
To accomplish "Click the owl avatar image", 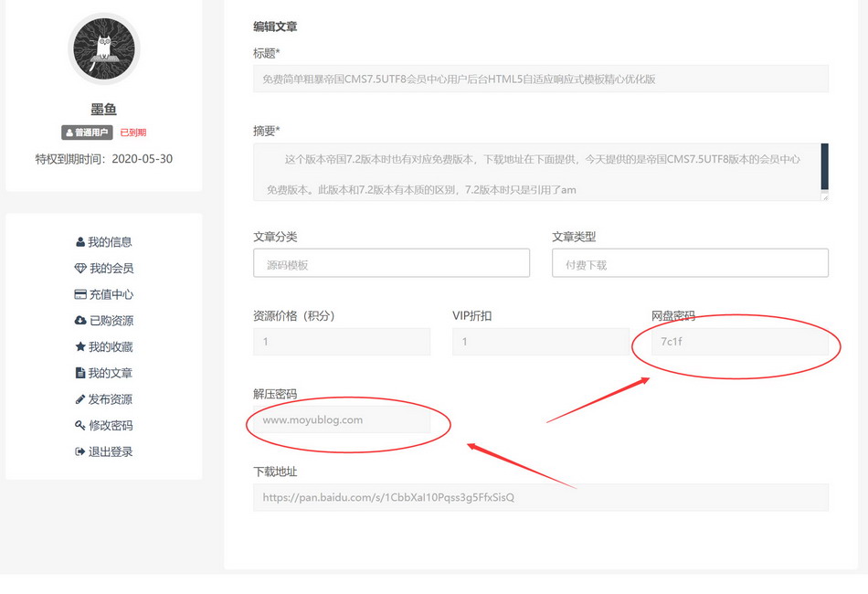I will tap(104, 48).
